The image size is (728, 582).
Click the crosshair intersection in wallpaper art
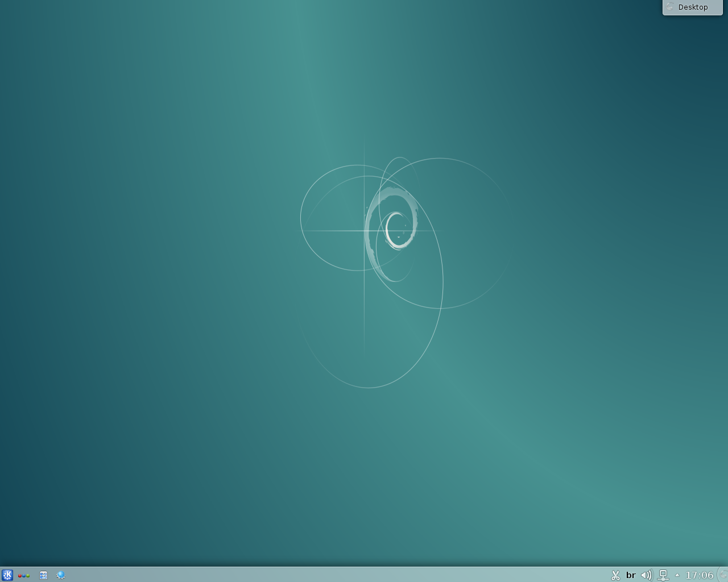(365, 231)
